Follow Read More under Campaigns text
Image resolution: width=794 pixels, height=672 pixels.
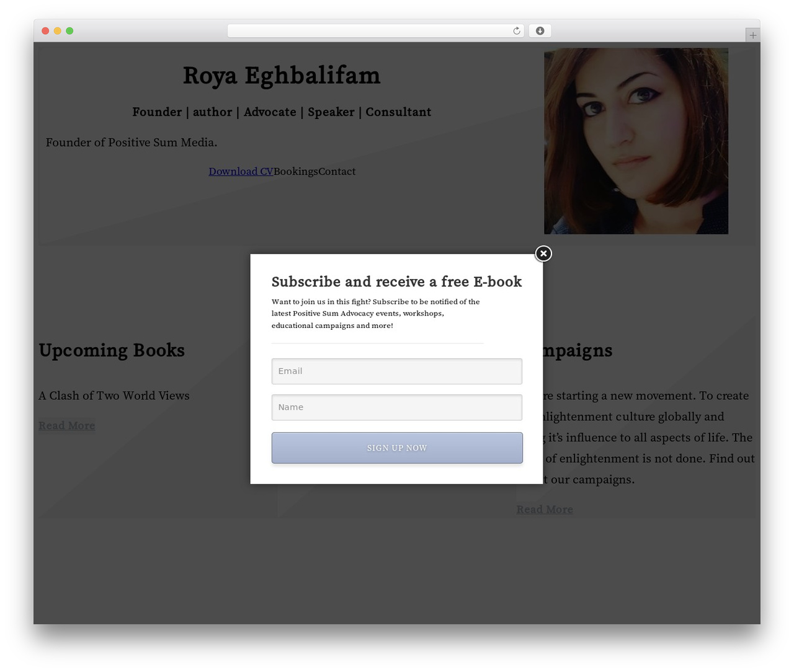(545, 509)
